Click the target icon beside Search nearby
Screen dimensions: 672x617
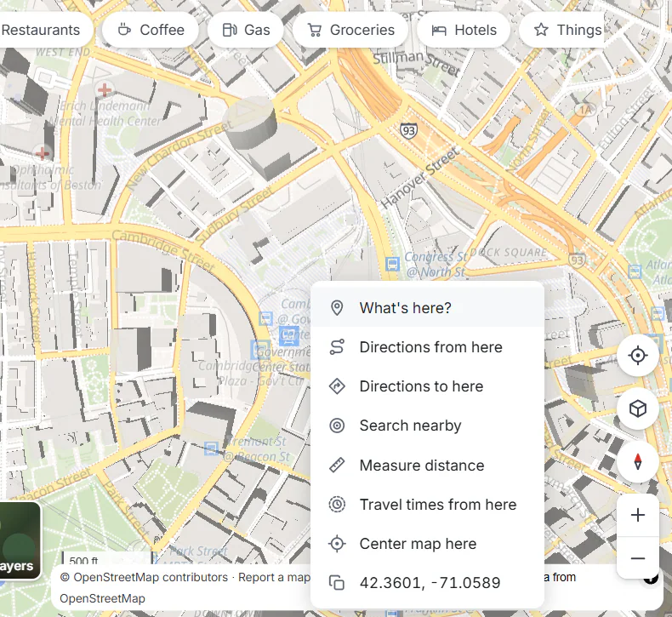coord(337,426)
